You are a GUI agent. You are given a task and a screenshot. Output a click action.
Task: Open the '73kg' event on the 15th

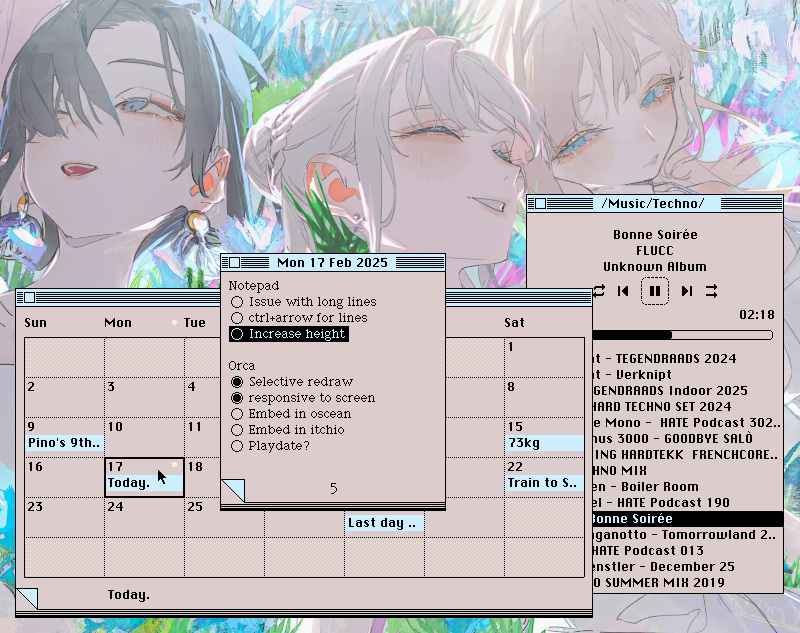tap(544, 443)
